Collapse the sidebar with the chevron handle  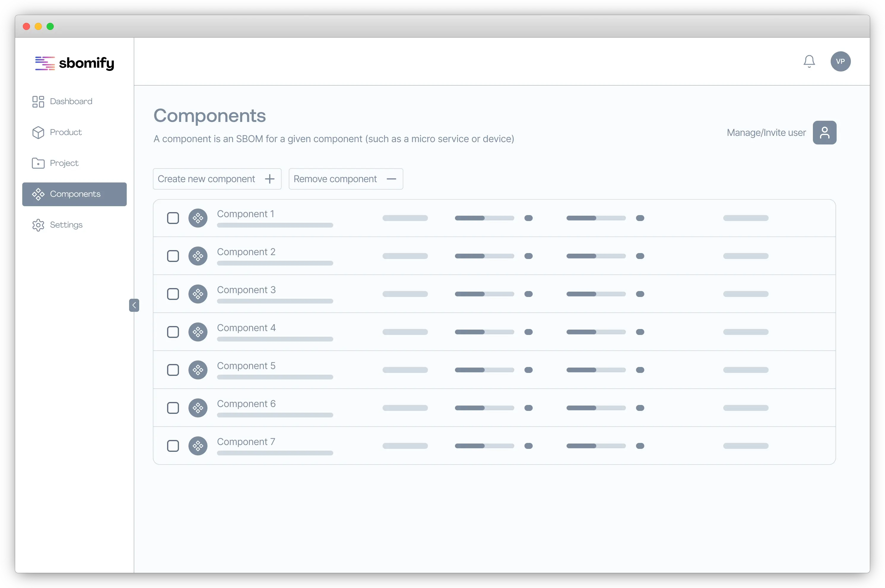pyautogui.click(x=134, y=305)
